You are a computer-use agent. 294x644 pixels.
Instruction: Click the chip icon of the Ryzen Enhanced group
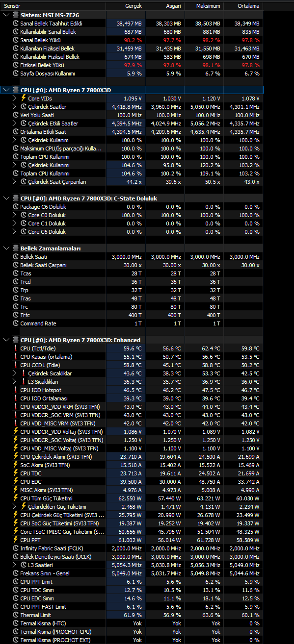(x=15, y=340)
